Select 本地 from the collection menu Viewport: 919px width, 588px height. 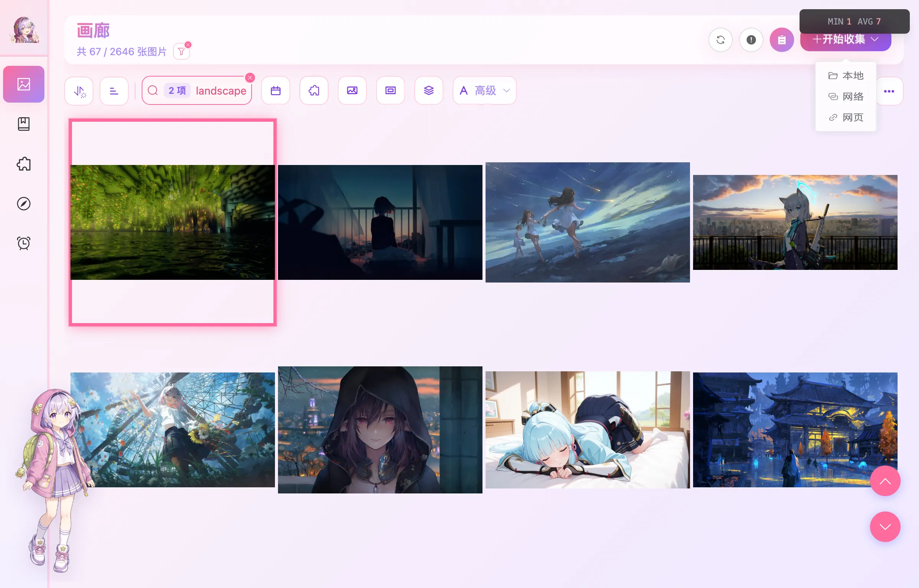pos(845,76)
